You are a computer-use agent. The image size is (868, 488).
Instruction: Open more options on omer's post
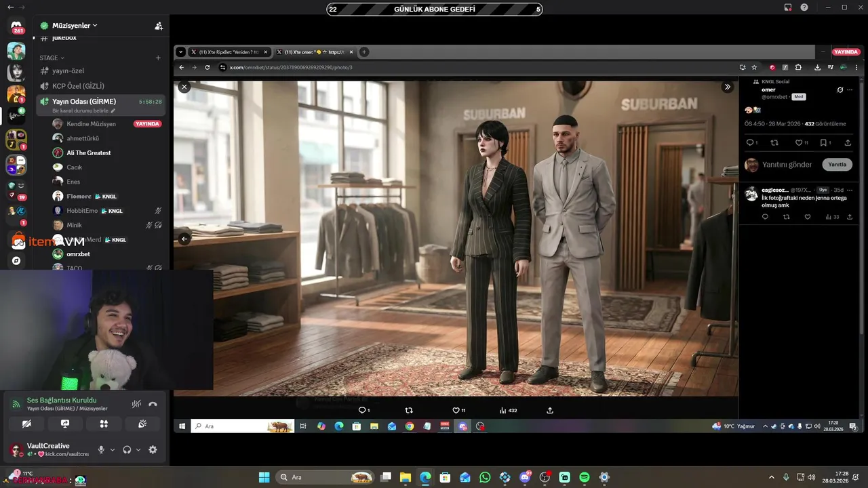click(850, 89)
